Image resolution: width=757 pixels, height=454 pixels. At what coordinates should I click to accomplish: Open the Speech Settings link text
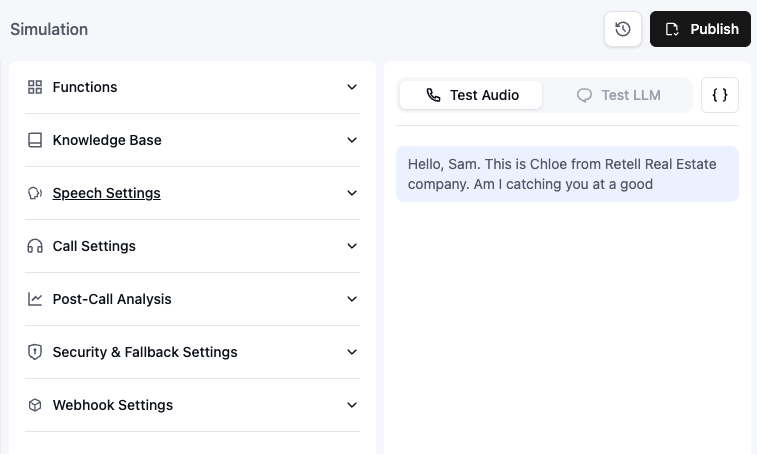(x=106, y=193)
